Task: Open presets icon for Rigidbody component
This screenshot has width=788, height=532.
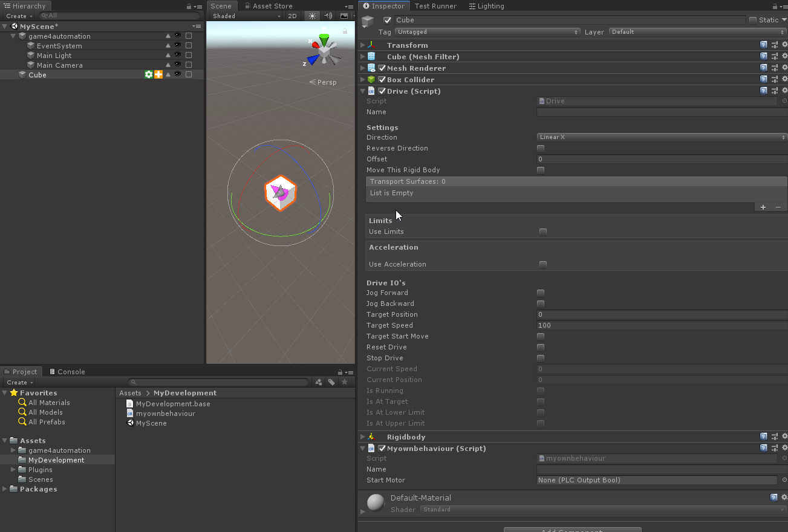Action: tap(774, 436)
